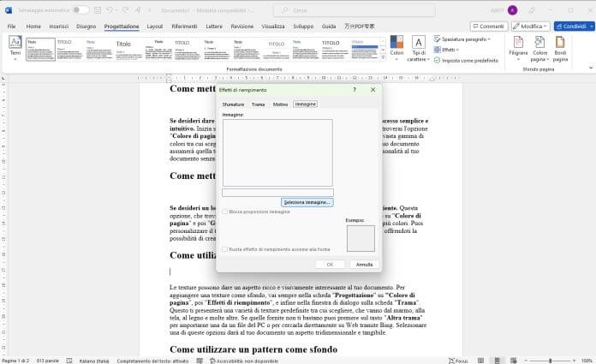
Task: Expand the Effetti dropdown
Action: point(447,50)
